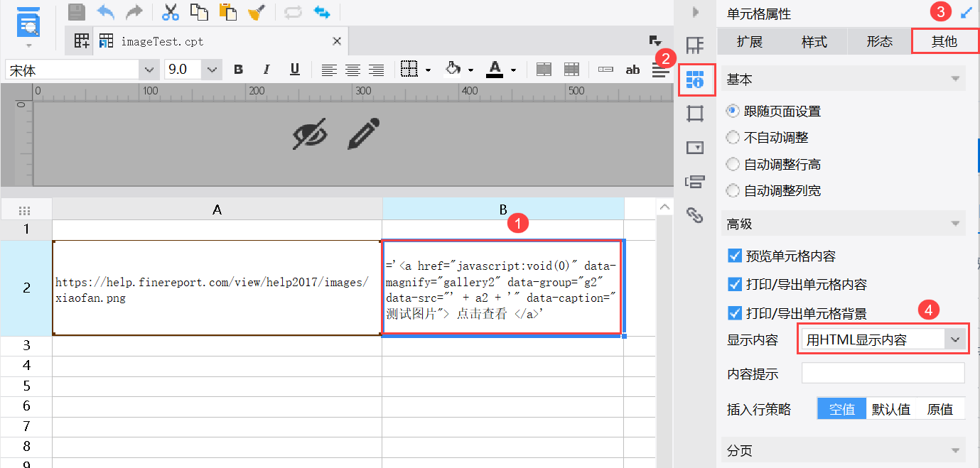The image size is (980, 468).
Task: Open the border style dropdown arrow
Action: pos(429,70)
